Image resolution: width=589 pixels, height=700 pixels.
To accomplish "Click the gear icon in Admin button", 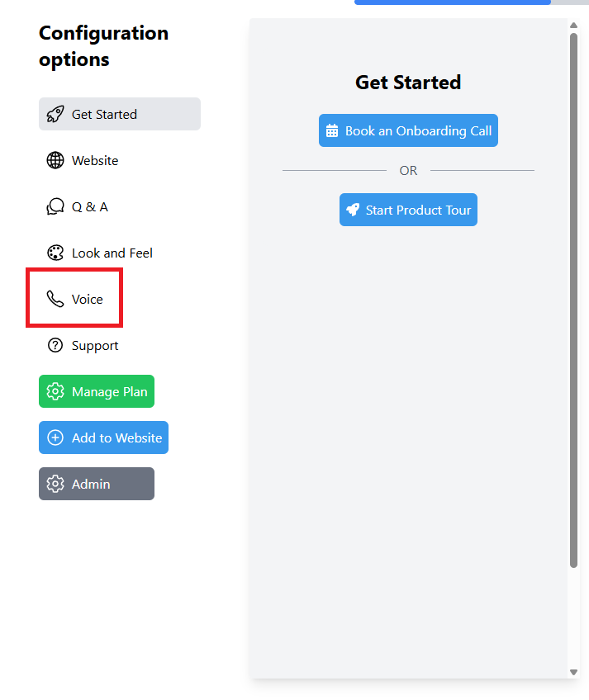I will 55,484.
